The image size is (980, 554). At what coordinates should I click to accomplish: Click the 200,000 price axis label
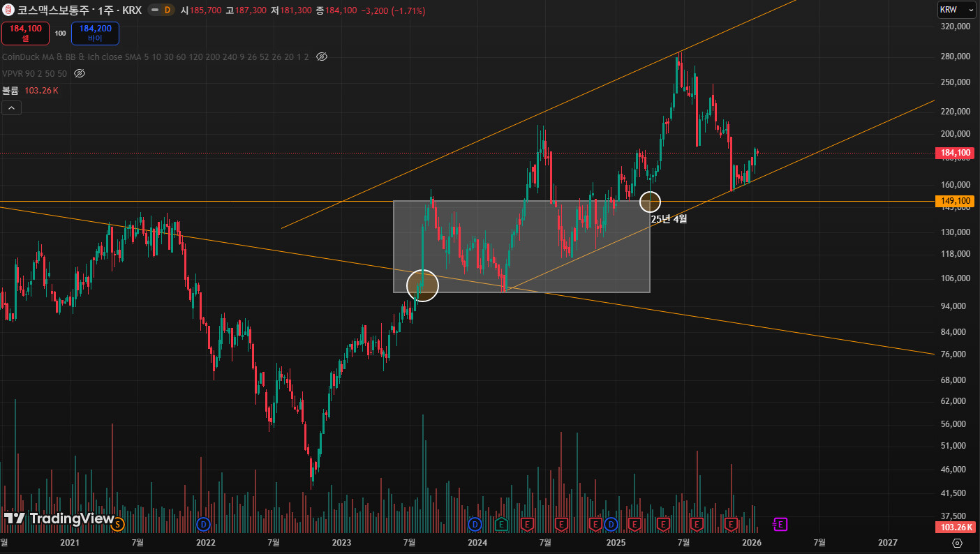click(x=956, y=134)
